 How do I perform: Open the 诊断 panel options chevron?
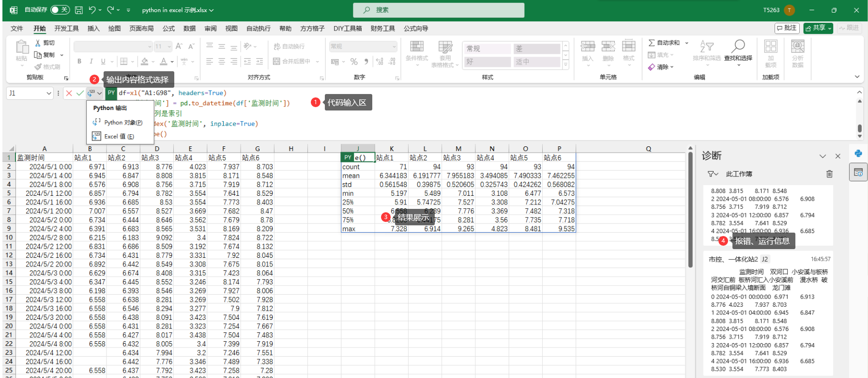(822, 156)
